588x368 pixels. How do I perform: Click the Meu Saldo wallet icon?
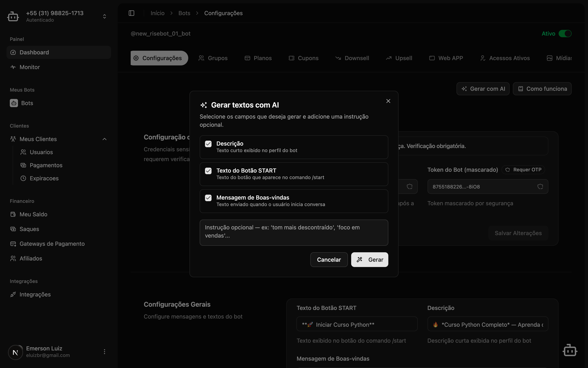pos(13,214)
